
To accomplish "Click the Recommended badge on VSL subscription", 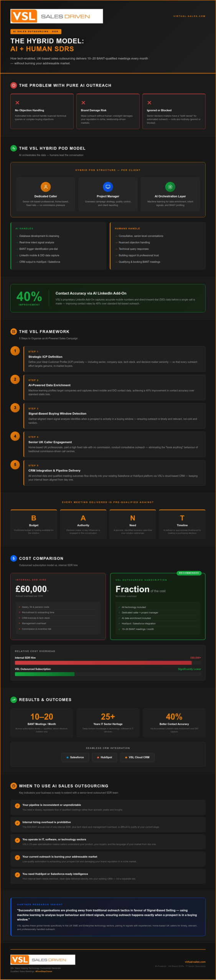I will 189,573.
